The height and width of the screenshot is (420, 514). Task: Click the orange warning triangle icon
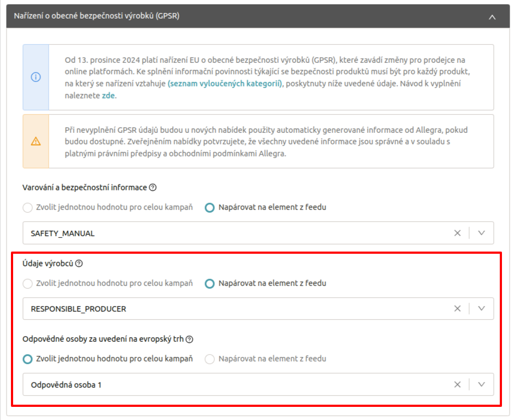36,141
